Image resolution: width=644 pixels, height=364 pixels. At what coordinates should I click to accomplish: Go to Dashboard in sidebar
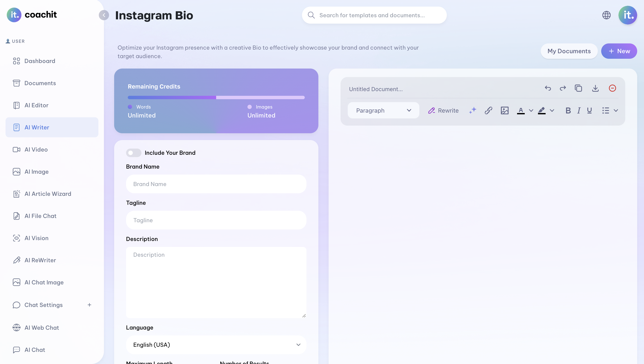40,61
